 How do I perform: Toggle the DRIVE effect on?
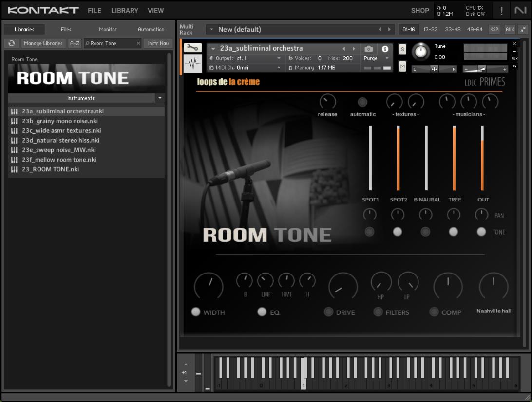329,312
